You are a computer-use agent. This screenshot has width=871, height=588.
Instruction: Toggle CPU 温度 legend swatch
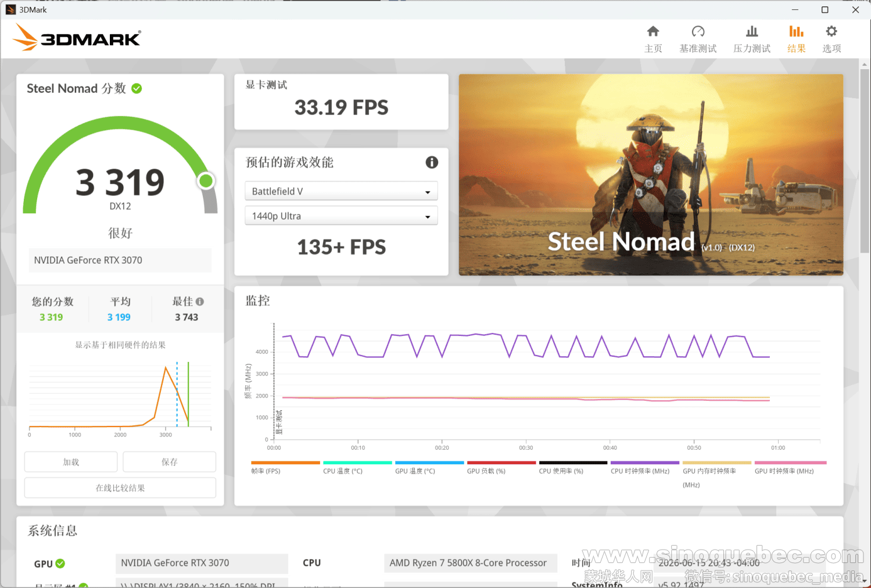coord(357,463)
